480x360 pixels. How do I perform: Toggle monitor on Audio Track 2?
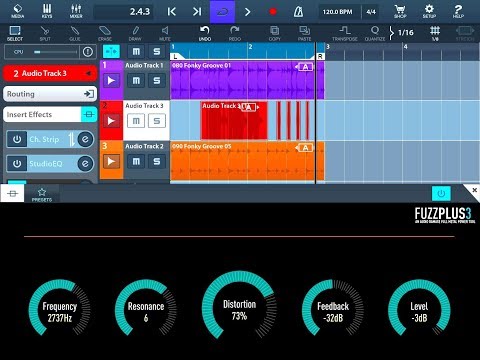(111, 161)
